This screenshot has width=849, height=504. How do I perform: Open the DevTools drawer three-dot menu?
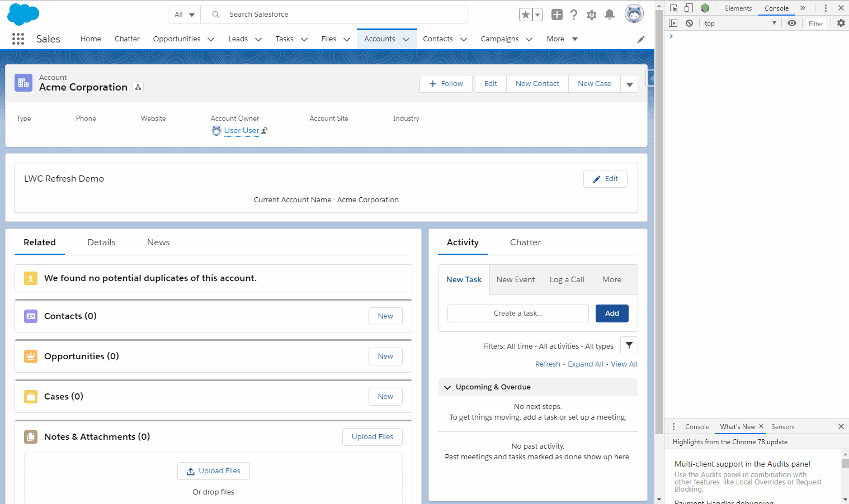[x=673, y=426]
